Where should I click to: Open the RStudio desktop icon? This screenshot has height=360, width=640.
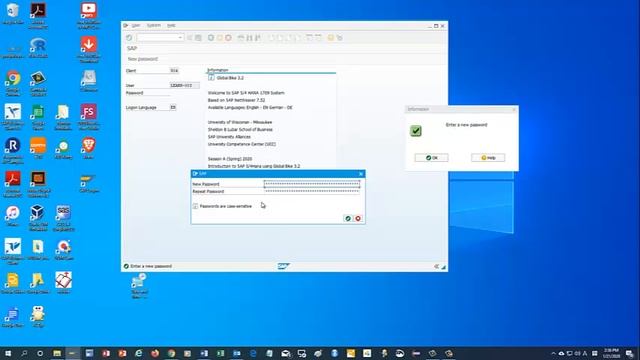pyautogui.click(x=38, y=48)
